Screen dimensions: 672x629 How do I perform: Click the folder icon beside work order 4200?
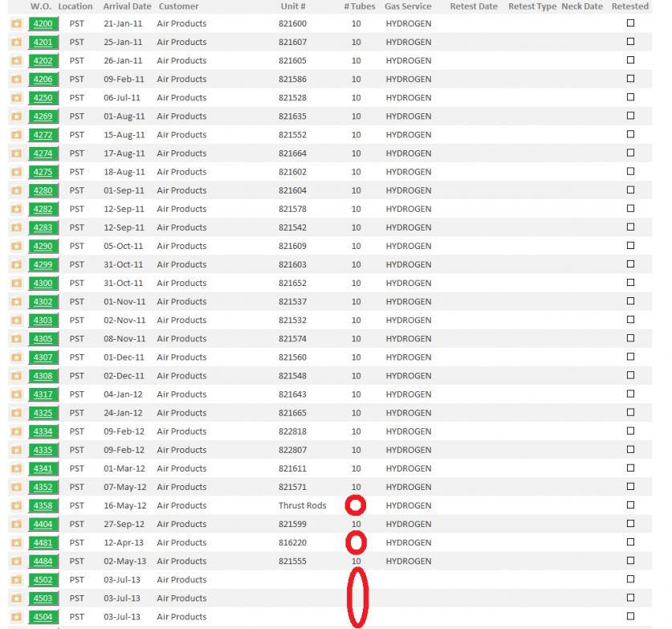coord(17,23)
